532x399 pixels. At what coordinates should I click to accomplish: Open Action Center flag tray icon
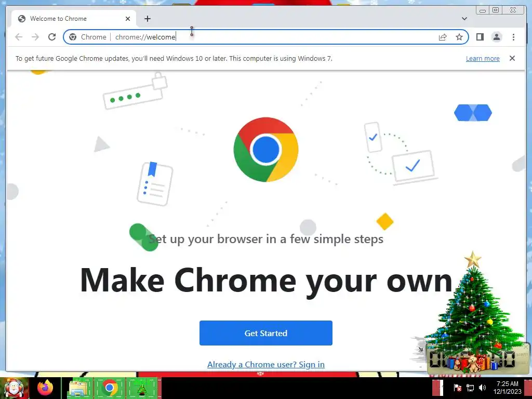pyautogui.click(x=457, y=388)
